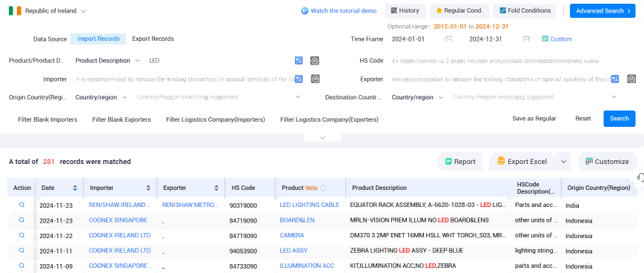Open the destination country search dropdown
Screen dimensions: 644x273
[x=535, y=97]
